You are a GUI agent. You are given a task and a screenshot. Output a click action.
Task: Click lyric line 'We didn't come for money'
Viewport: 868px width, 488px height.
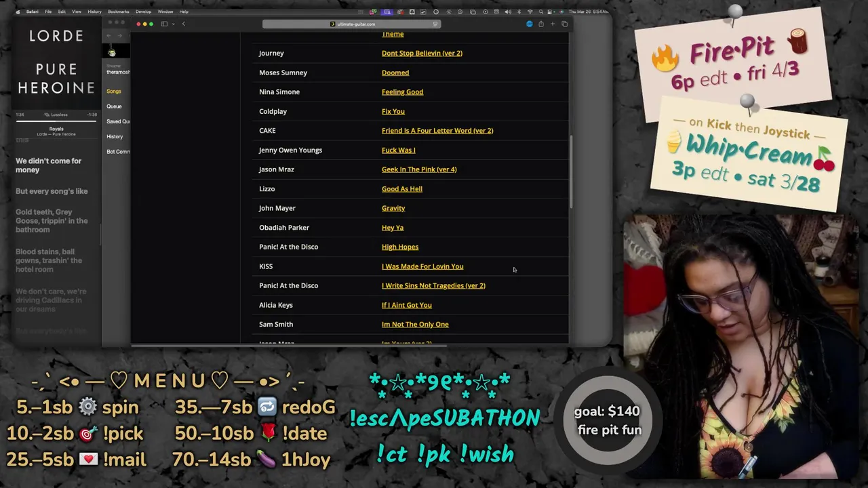click(49, 165)
